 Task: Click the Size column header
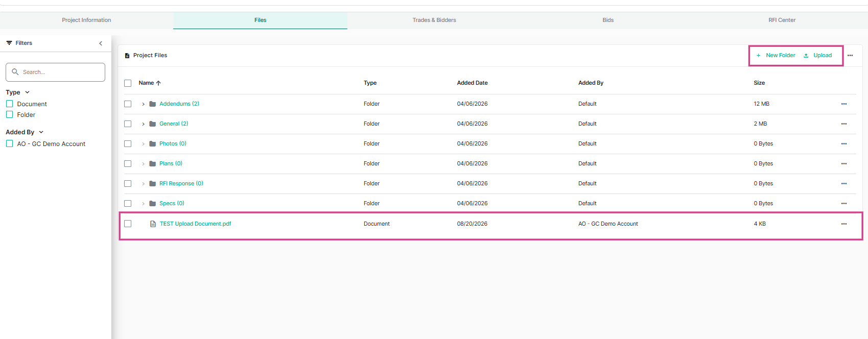coord(759,83)
